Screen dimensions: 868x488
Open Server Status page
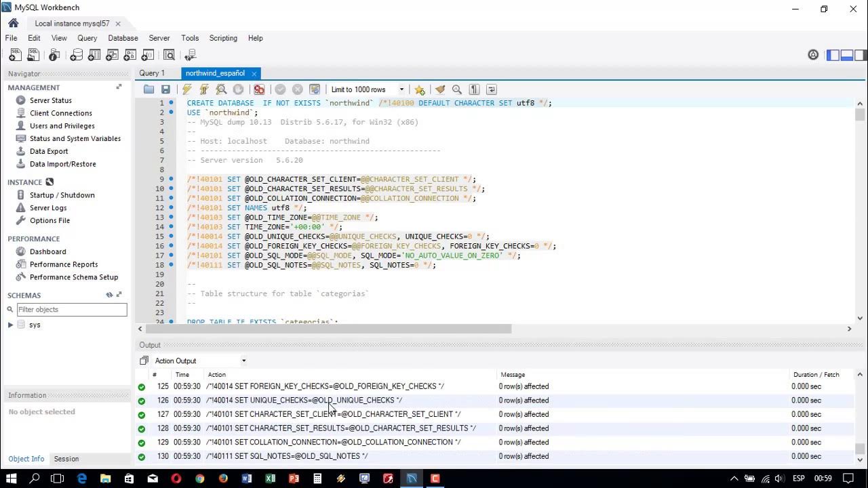(51, 100)
